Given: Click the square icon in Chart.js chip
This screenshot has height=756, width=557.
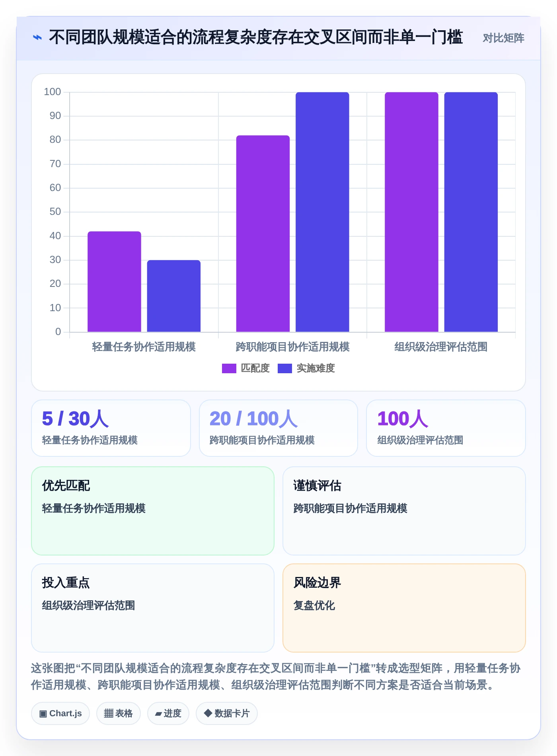Looking at the screenshot, I should coord(43,714).
